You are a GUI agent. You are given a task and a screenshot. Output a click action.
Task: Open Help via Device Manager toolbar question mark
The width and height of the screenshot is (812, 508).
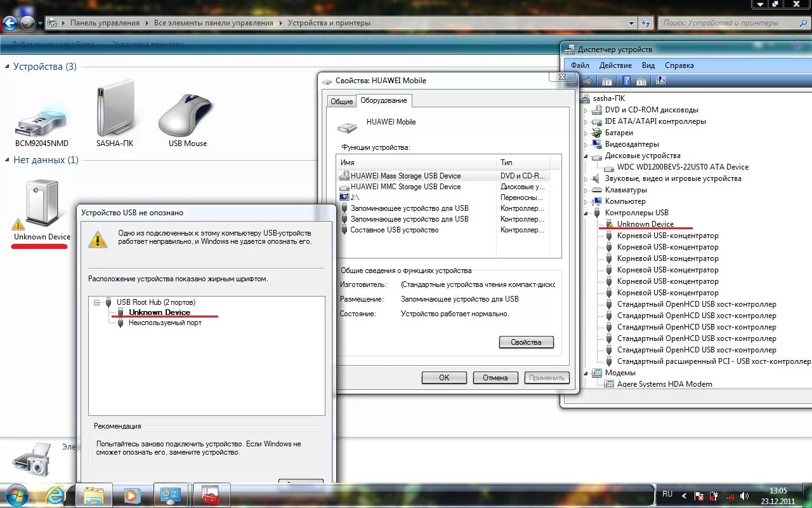(626, 81)
